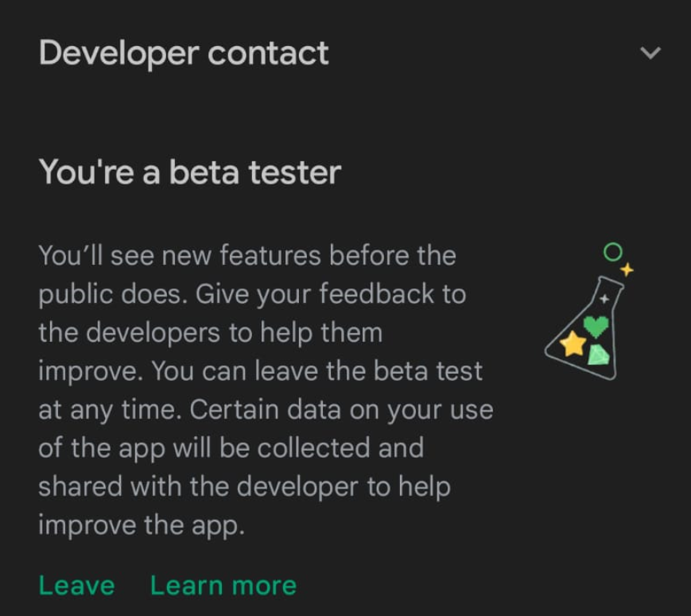Select the "You're a beta tester" heading
The height and width of the screenshot is (616, 691).
pyautogui.click(x=190, y=172)
